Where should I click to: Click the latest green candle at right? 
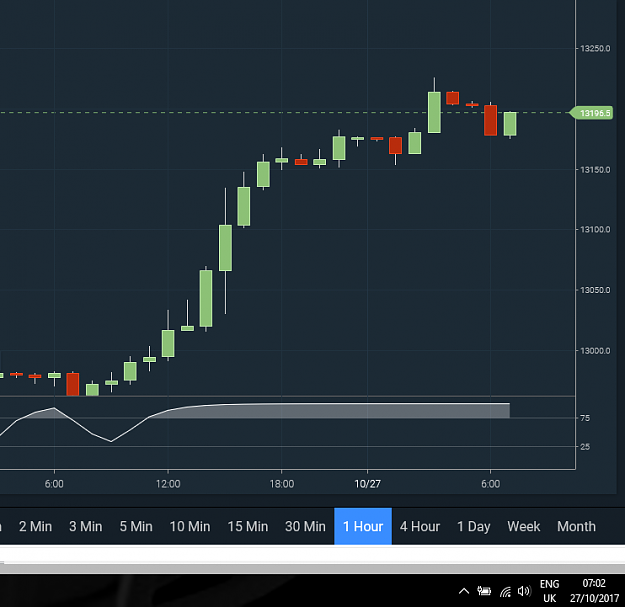click(510, 124)
